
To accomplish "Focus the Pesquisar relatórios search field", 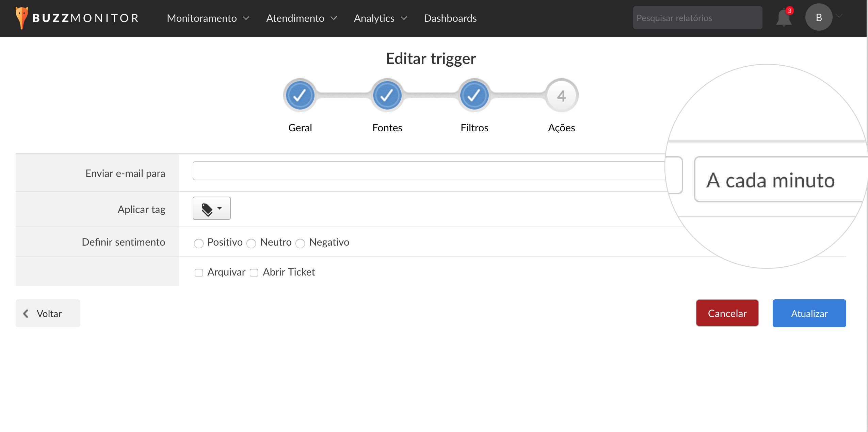I will 697,18.
